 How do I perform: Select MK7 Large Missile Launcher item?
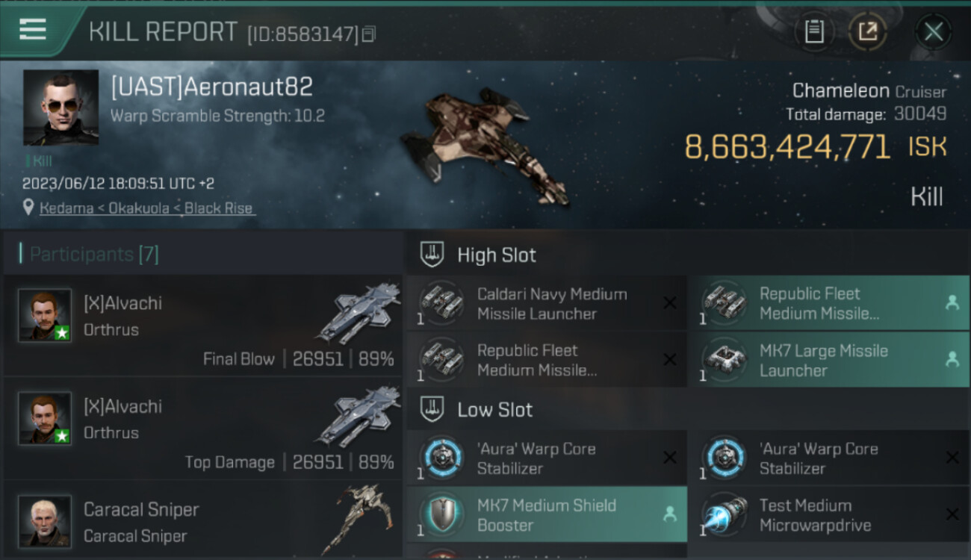[x=829, y=360]
